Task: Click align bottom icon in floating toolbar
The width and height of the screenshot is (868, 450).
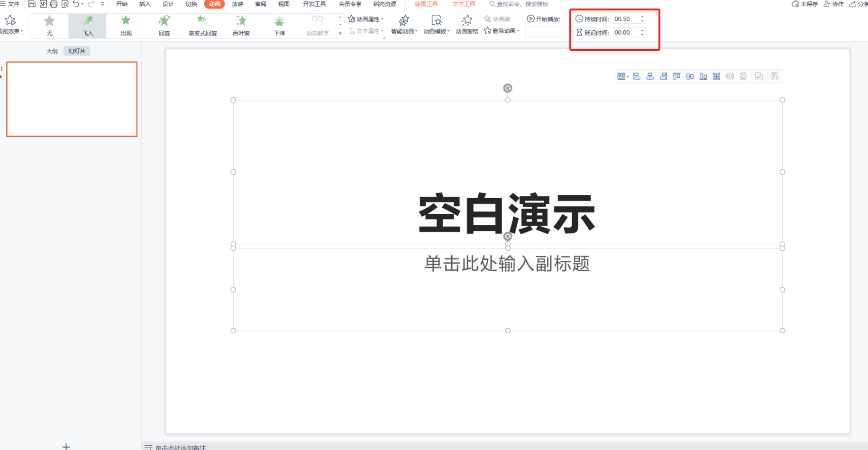Action: point(703,76)
